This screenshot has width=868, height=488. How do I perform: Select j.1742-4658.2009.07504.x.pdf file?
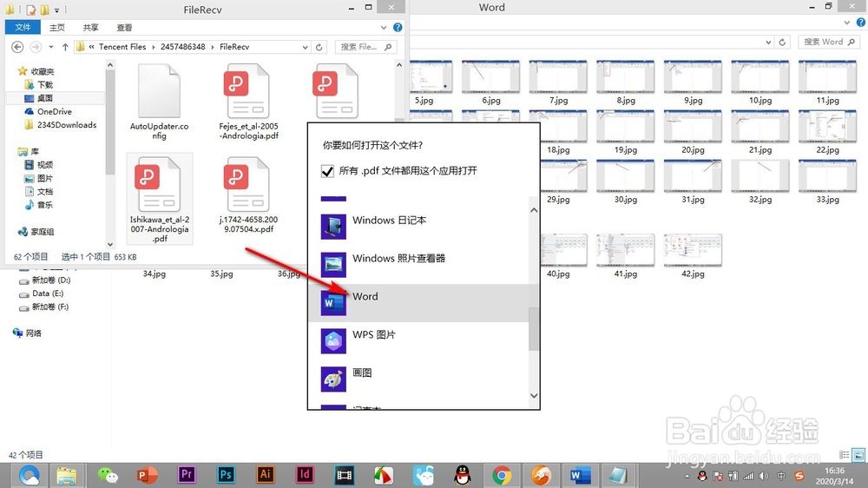click(x=248, y=195)
